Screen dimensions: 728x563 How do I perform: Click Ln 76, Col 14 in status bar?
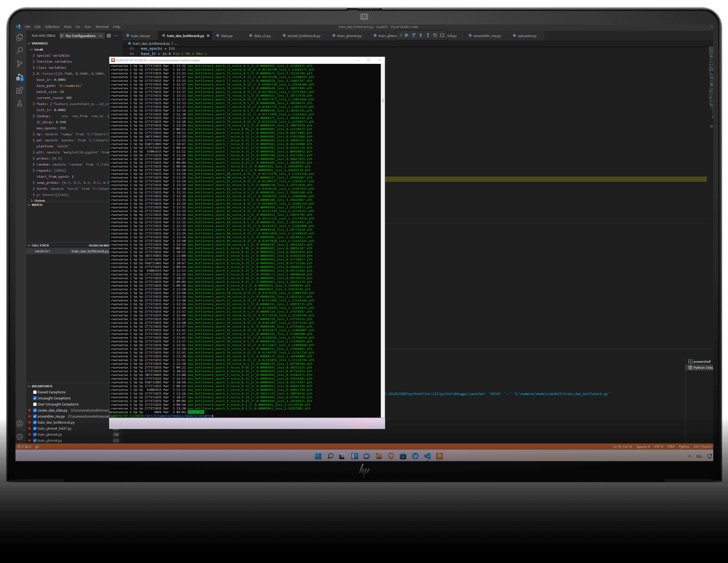[x=622, y=447]
